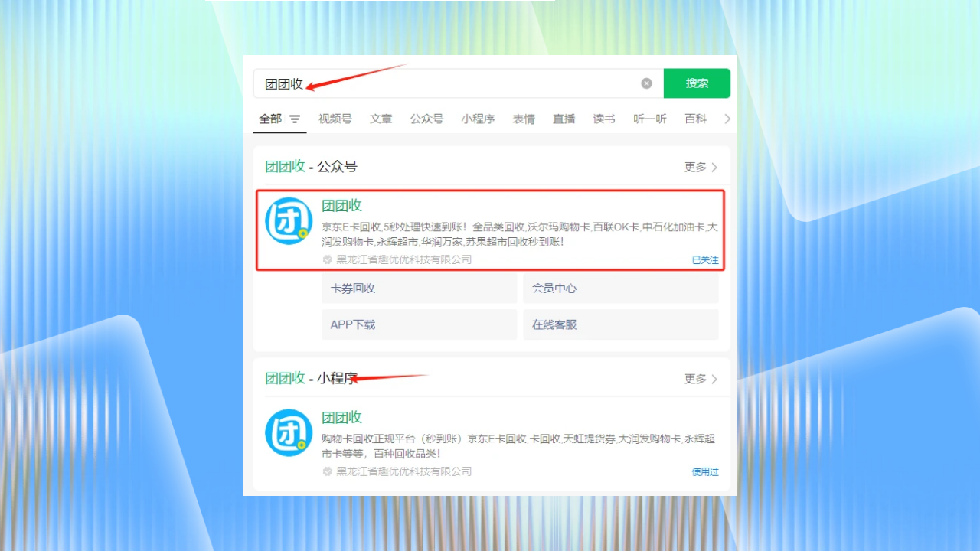Click 黑龙江省趣优优科技有限公司 under the 小程序 result
Viewport: 980px width, 551px height.
point(404,471)
